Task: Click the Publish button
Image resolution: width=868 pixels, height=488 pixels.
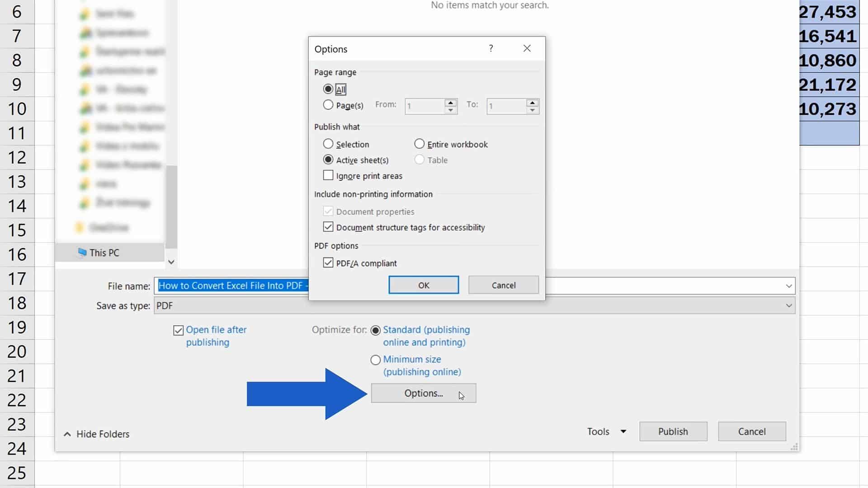Action: pyautogui.click(x=673, y=432)
